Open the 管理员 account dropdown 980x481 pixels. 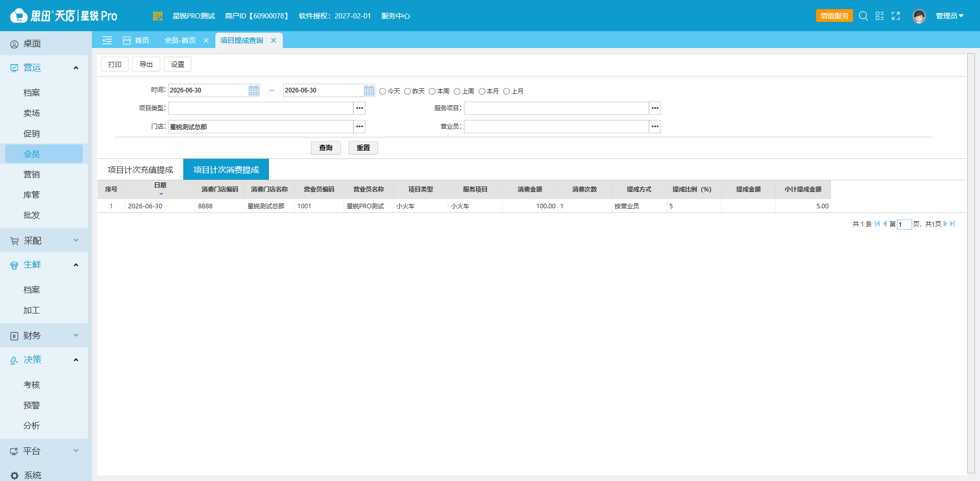click(949, 16)
